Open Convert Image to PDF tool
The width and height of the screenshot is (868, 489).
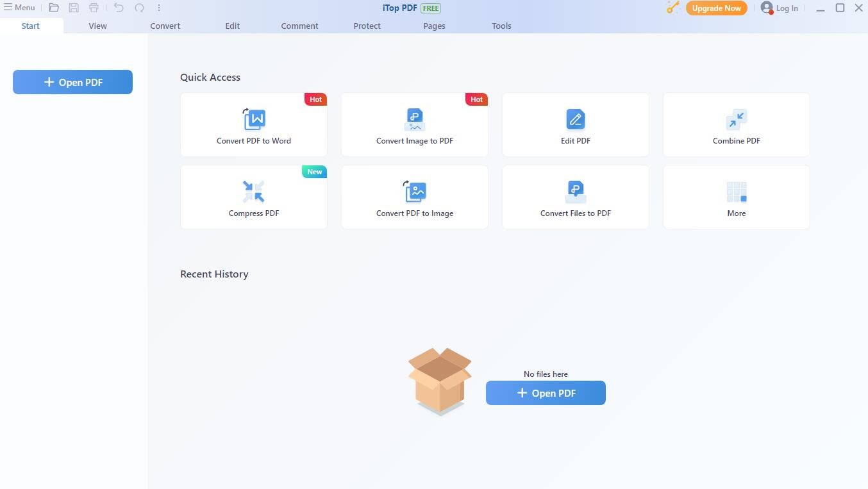(415, 125)
